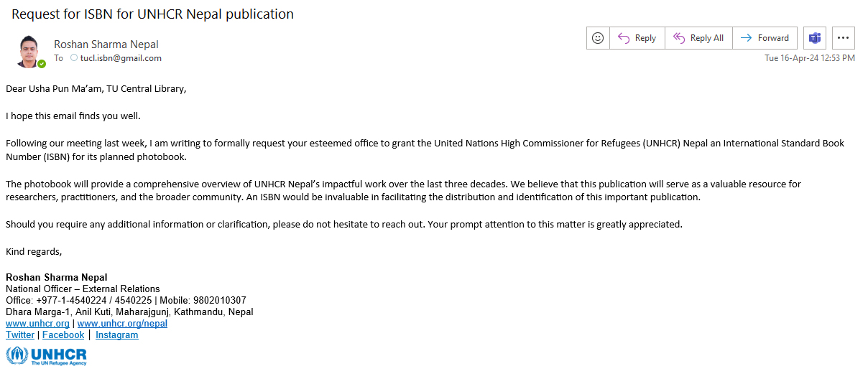Open the Twitter link in signature
Screen dimensions: 868x384
point(20,335)
